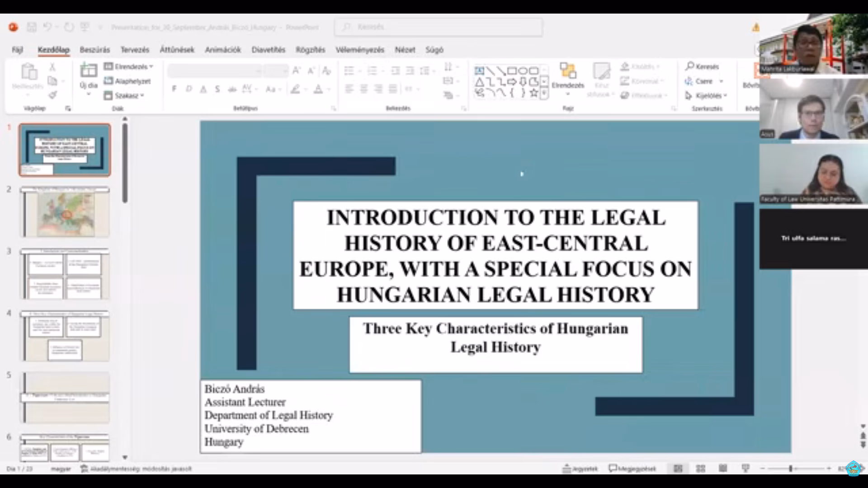Toggle text shadow S formatting
Viewport: 868px width, 488px height.
click(x=217, y=89)
